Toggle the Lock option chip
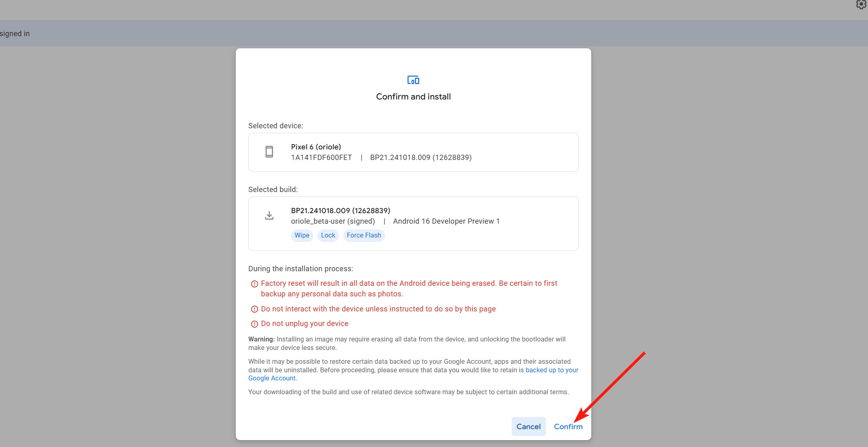The image size is (868, 447). point(328,235)
